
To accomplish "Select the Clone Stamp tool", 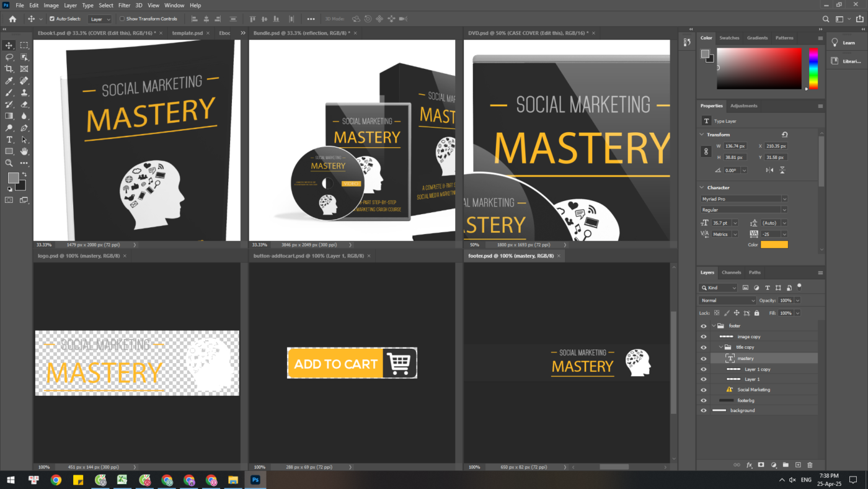I will point(24,92).
